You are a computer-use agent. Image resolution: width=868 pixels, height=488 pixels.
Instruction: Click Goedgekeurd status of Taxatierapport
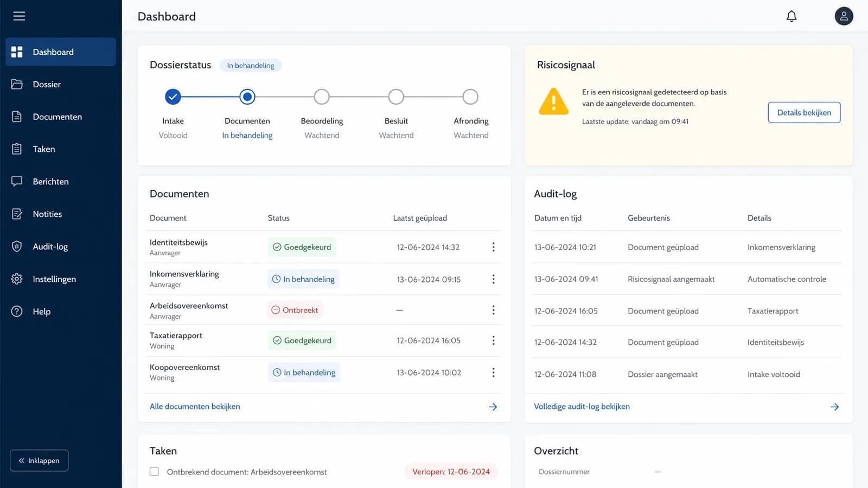(302, 341)
